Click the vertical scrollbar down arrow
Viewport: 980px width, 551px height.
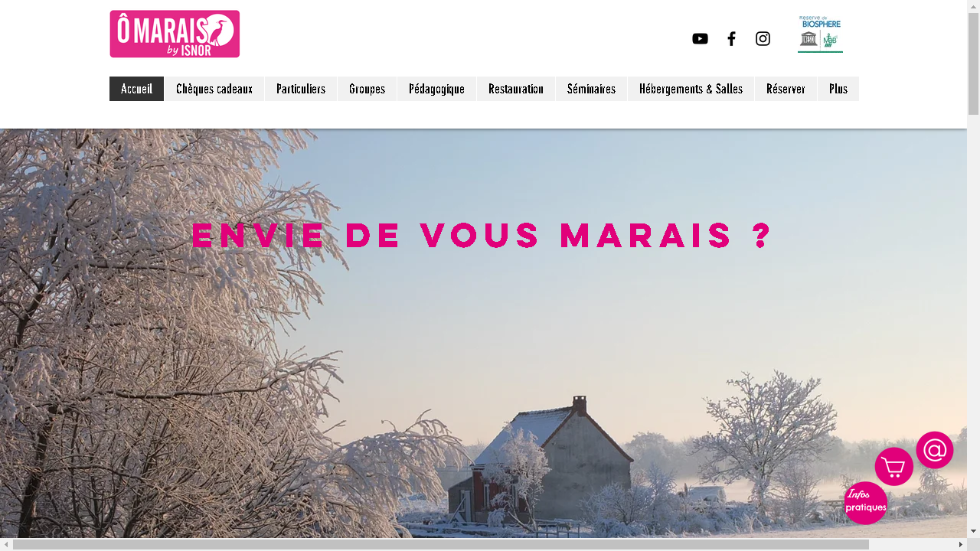pyautogui.click(x=973, y=531)
